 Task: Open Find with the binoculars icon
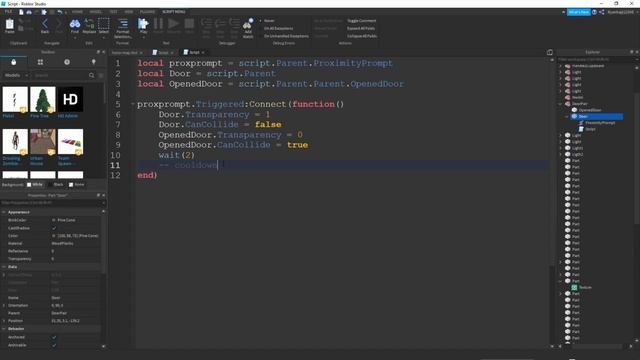pos(75,25)
